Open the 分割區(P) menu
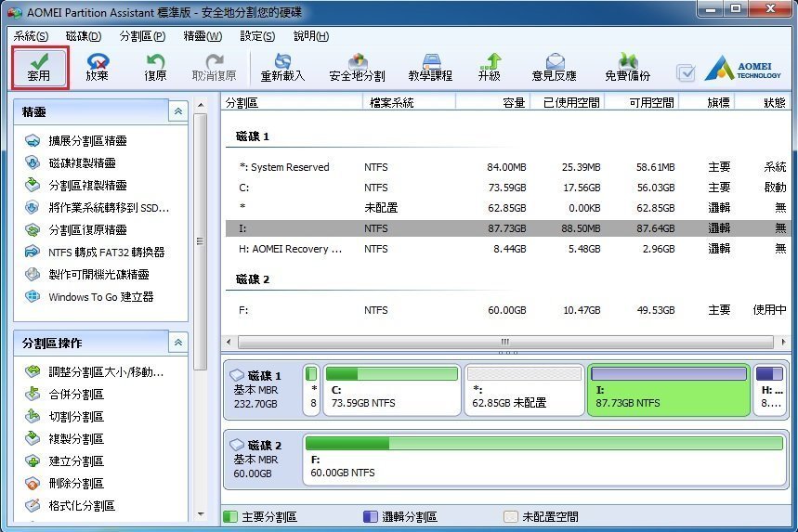The height and width of the screenshot is (532, 798). [x=142, y=36]
